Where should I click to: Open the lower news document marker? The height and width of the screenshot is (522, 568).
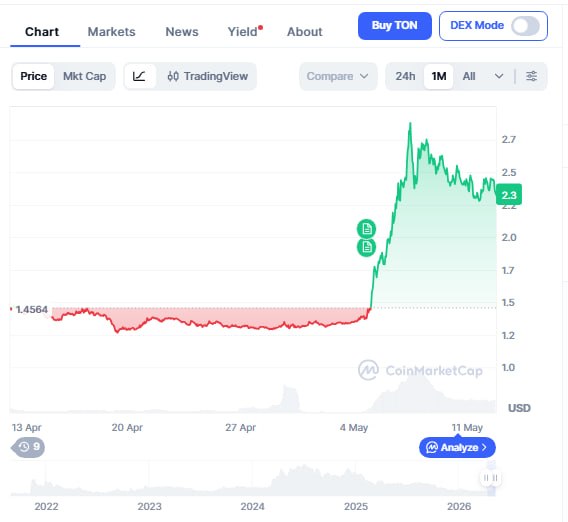(367, 247)
